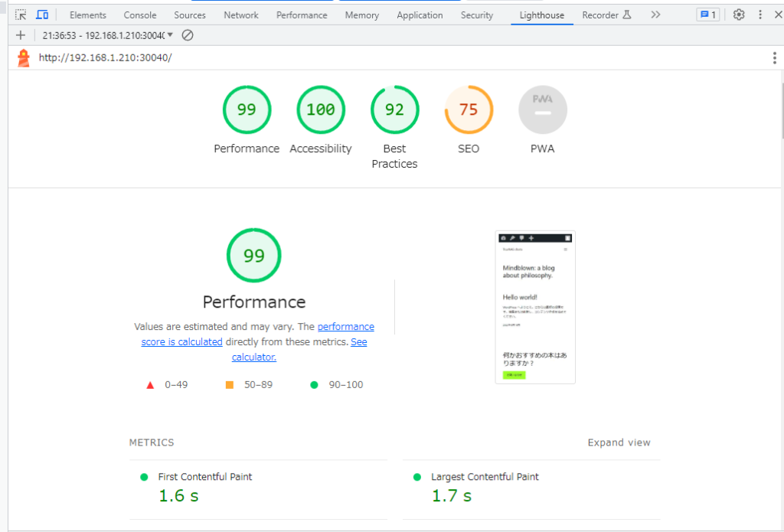Image resolution: width=784 pixels, height=532 pixels.
Task: Click the page screenshot thumbnail
Action: coord(535,307)
